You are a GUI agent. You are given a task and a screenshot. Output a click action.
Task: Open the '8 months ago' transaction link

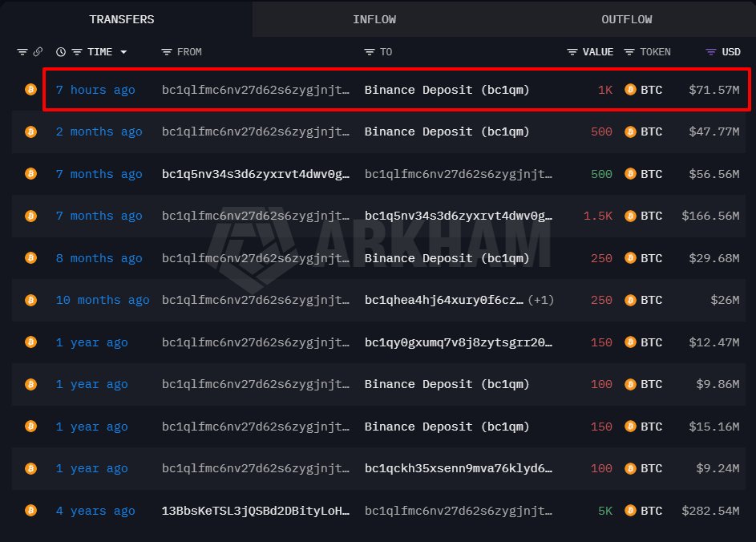click(x=99, y=258)
